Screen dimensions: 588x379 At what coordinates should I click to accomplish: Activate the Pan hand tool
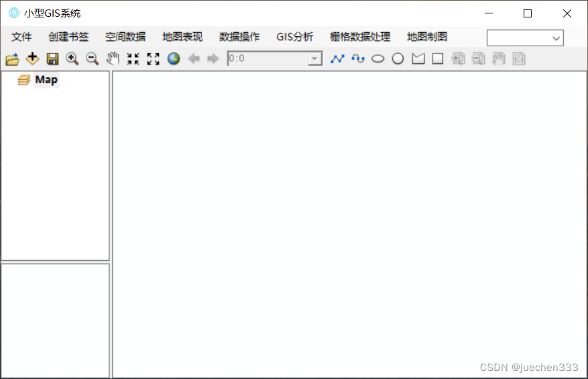point(113,58)
